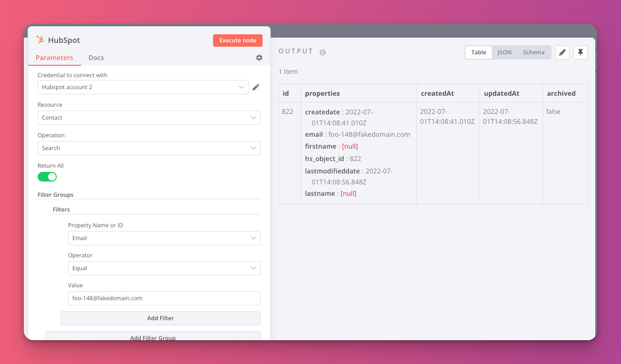Click the lastname [null] value

tap(348, 193)
